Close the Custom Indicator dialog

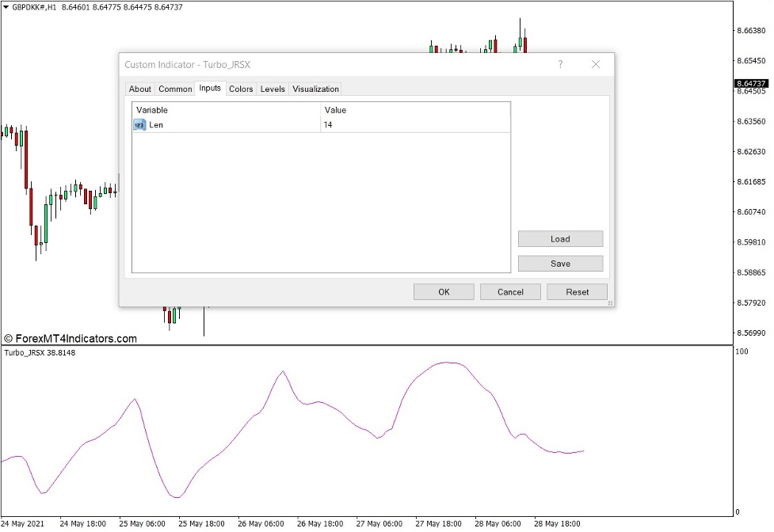click(x=596, y=65)
